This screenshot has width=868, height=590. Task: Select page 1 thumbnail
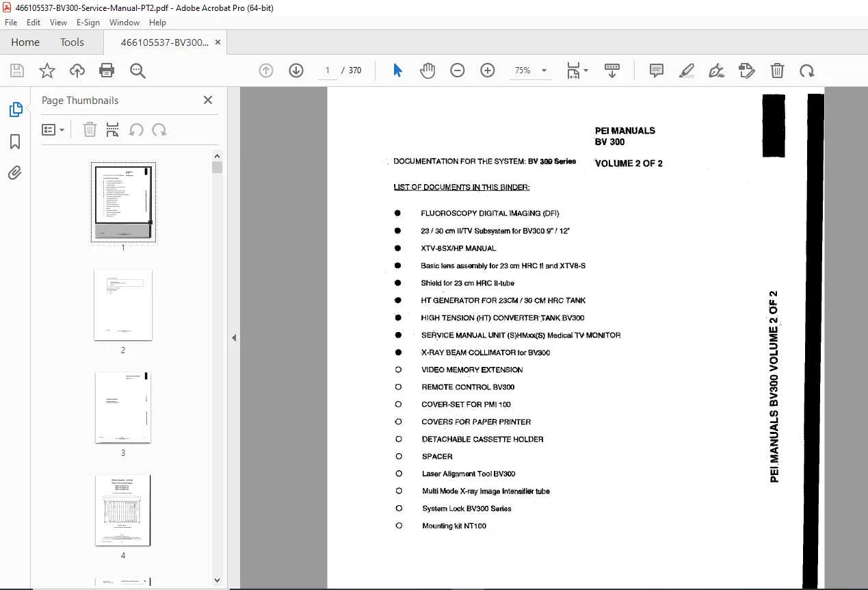123,202
